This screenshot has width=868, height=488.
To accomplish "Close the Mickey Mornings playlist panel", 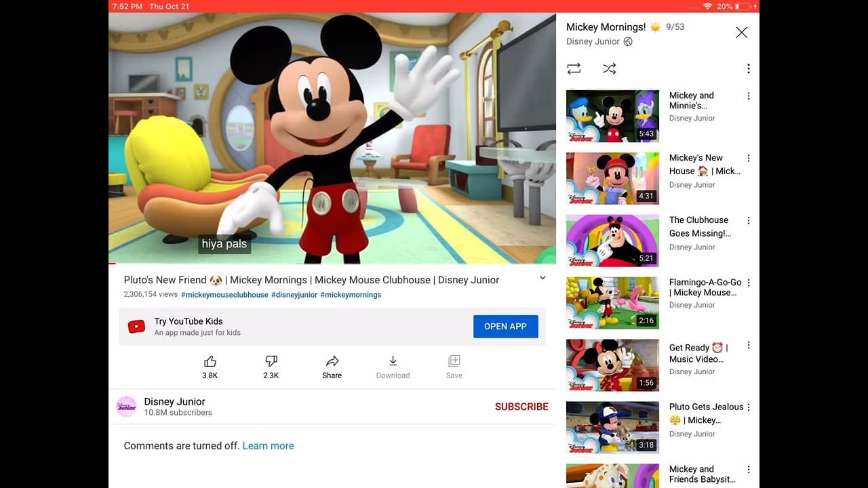I will [742, 33].
